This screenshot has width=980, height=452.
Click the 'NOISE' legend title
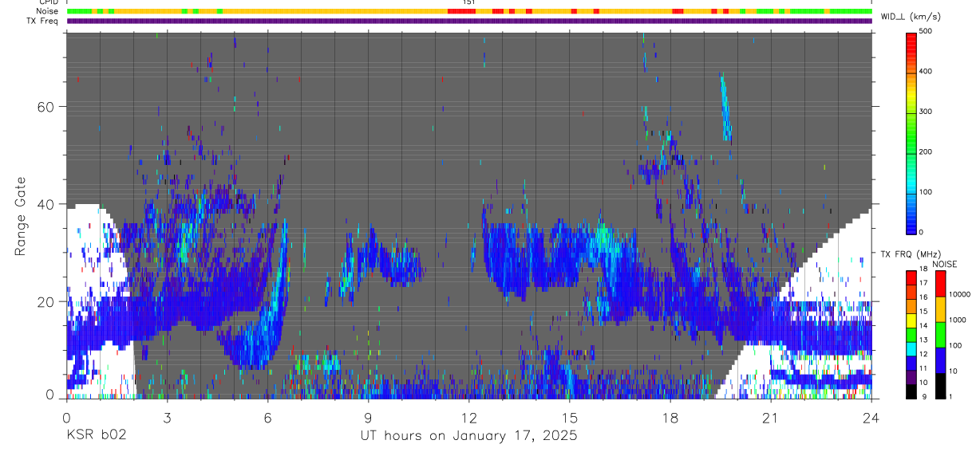coord(946,264)
